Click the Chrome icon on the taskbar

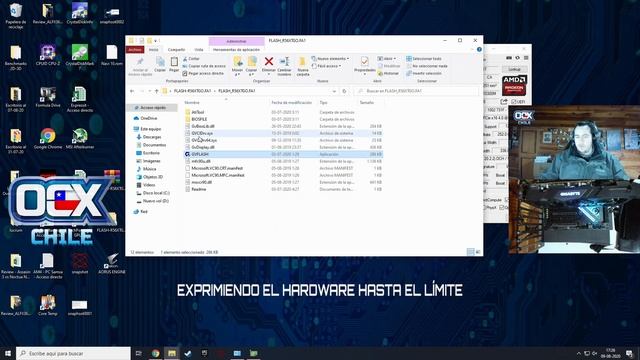pos(156,353)
